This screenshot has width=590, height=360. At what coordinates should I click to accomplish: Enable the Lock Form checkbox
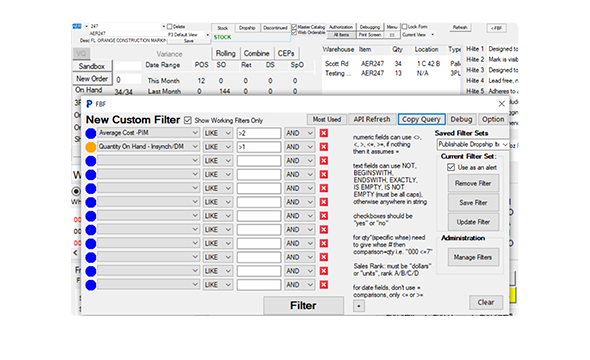tap(404, 27)
